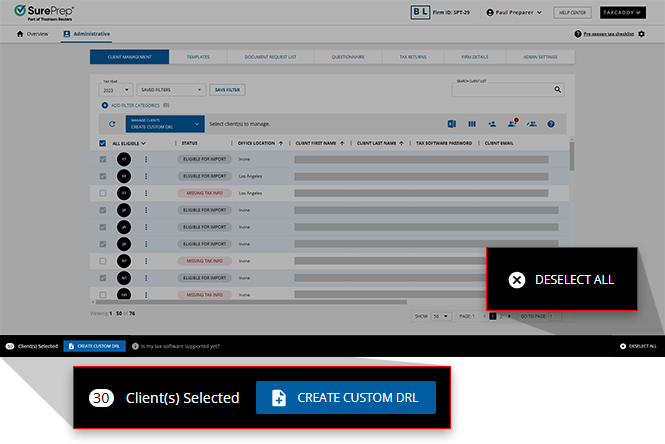This screenshot has width=665, height=444.
Task: Click the add client icon
Action: 492,124
